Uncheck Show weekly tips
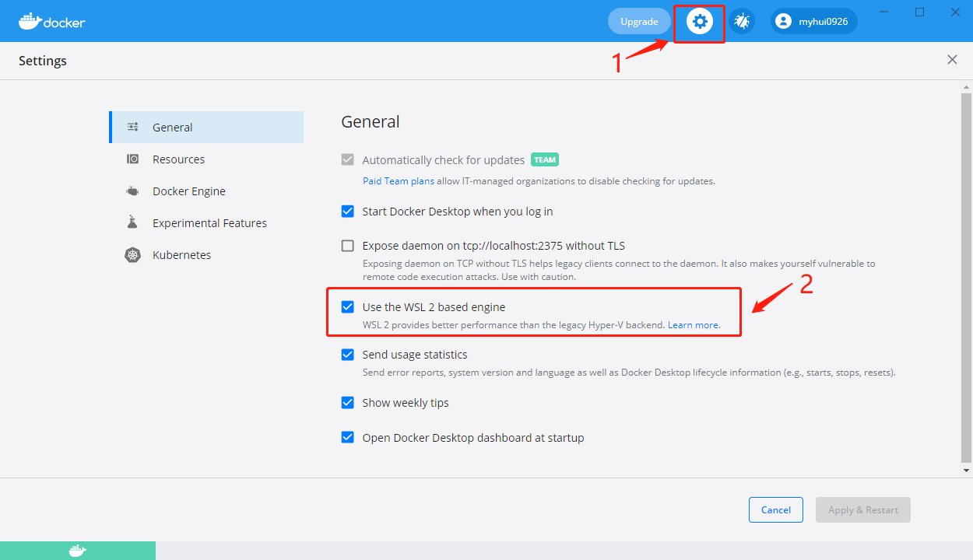This screenshot has height=560, width=973. pos(348,403)
